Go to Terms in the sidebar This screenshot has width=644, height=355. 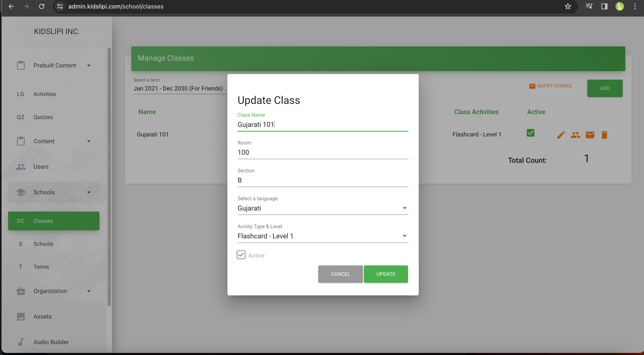coord(41,267)
